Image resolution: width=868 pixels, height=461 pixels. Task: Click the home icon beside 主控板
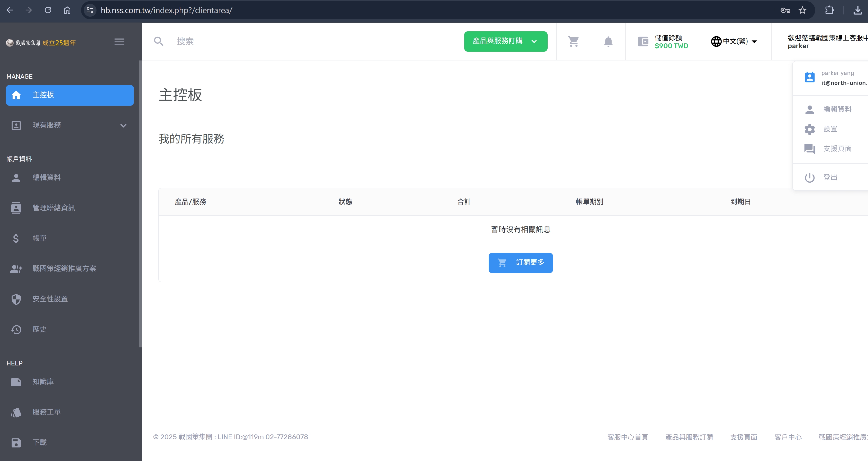coord(16,95)
